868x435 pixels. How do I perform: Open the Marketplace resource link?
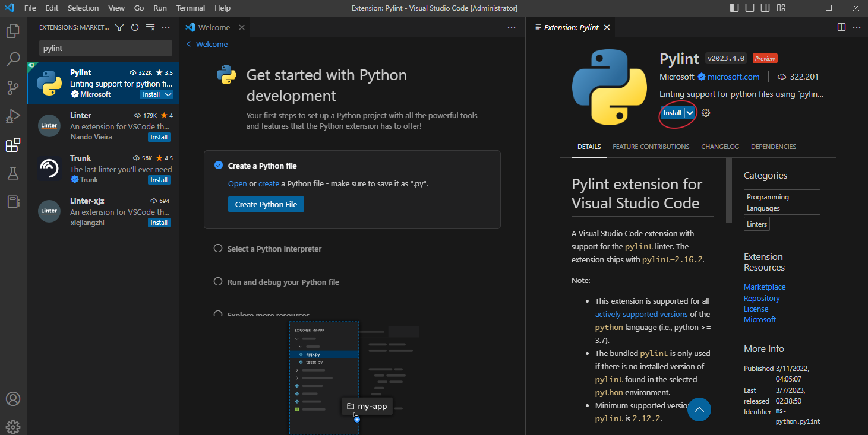[x=765, y=287]
